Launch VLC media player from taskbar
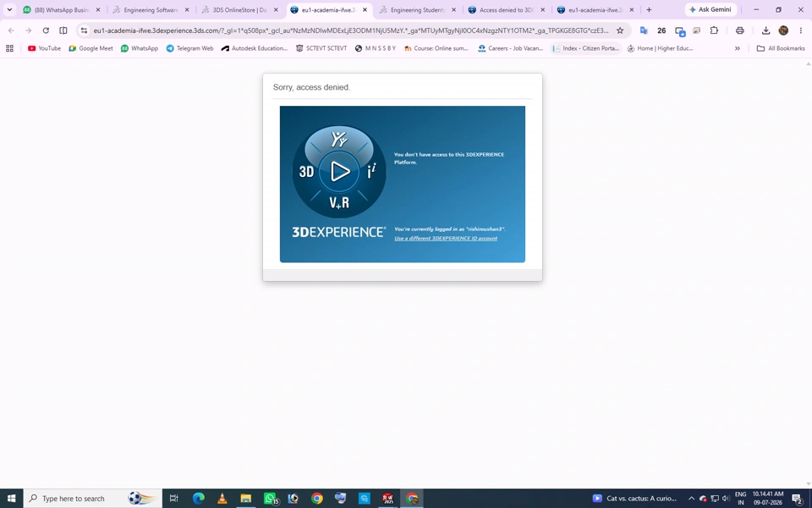This screenshot has height=508, width=812. pyautogui.click(x=222, y=499)
